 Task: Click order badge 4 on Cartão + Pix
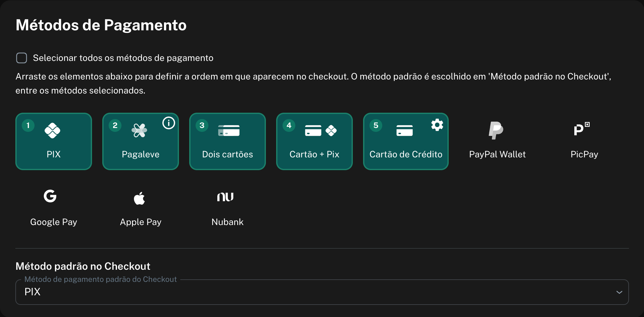(x=289, y=125)
